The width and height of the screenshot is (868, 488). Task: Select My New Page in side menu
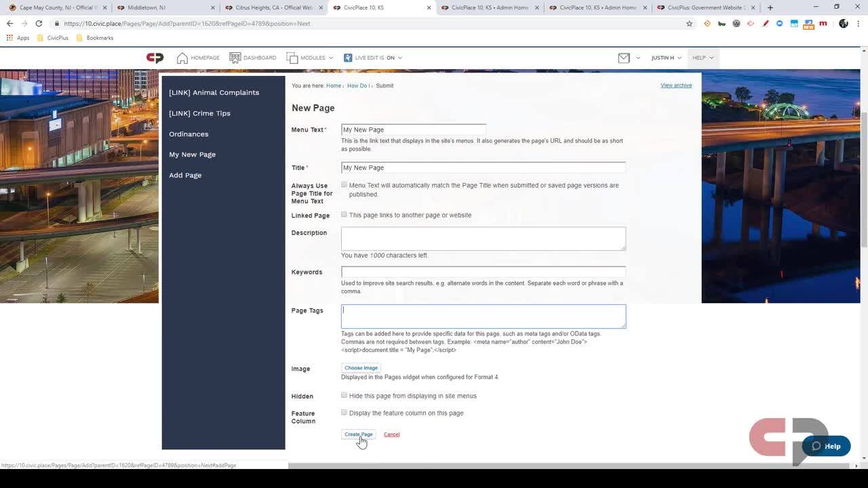coord(192,155)
